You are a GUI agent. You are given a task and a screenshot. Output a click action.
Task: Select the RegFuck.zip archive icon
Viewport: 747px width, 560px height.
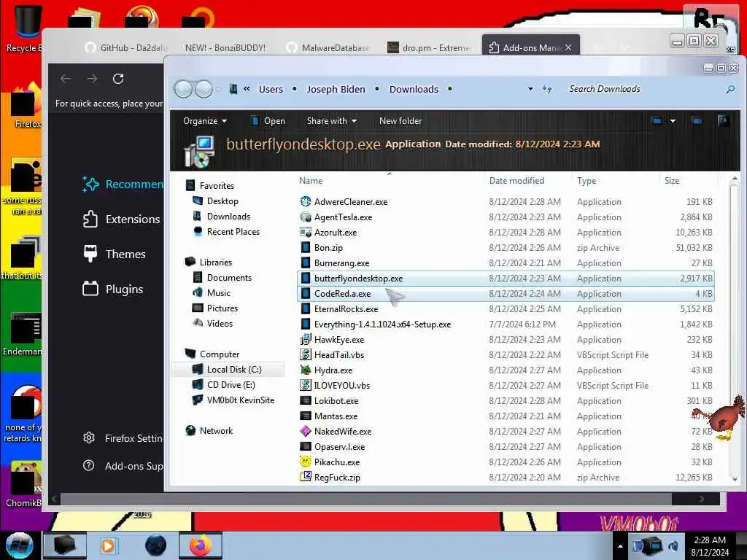click(x=306, y=477)
